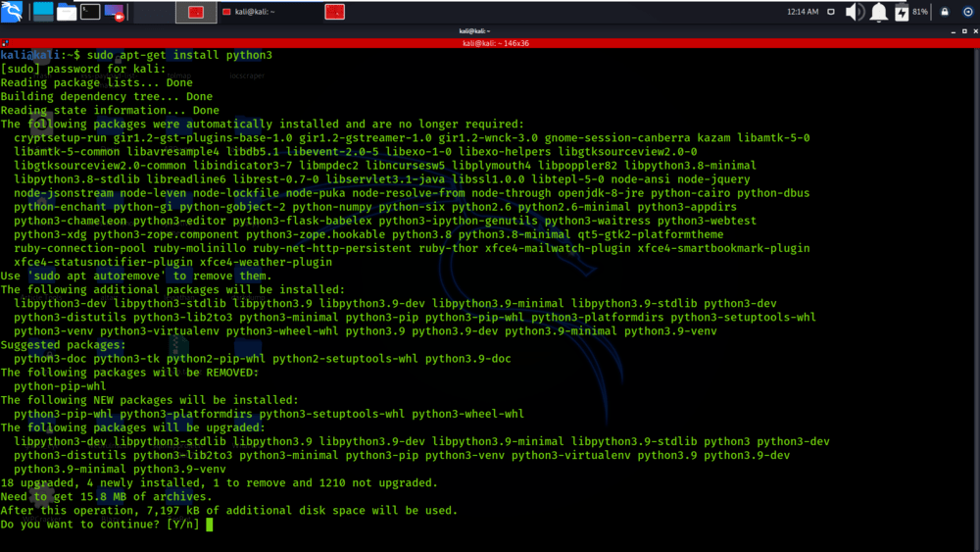
Task: Click the terminal cursor after [Y/n] prompt
Action: coord(210,525)
